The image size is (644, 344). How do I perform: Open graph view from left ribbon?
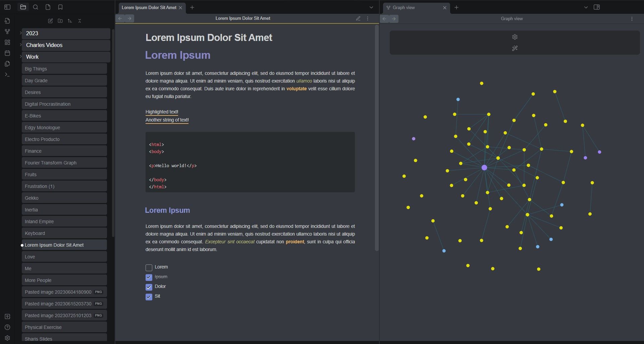(7, 32)
